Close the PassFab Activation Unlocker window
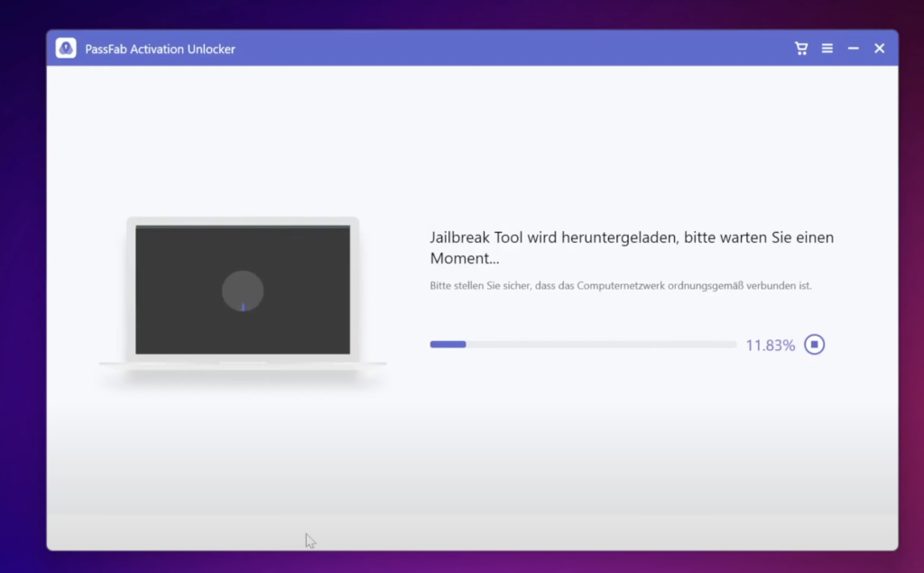This screenshot has height=573, width=924. pos(879,49)
